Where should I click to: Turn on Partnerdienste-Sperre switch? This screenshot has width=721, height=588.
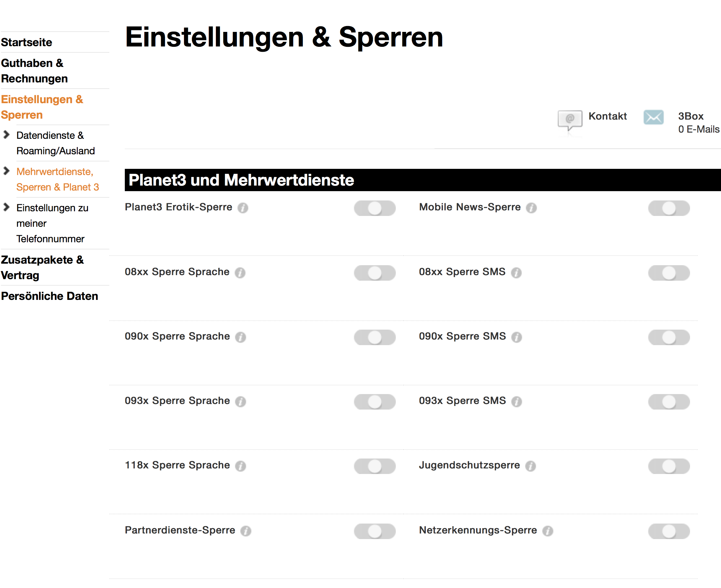(x=374, y=531)
